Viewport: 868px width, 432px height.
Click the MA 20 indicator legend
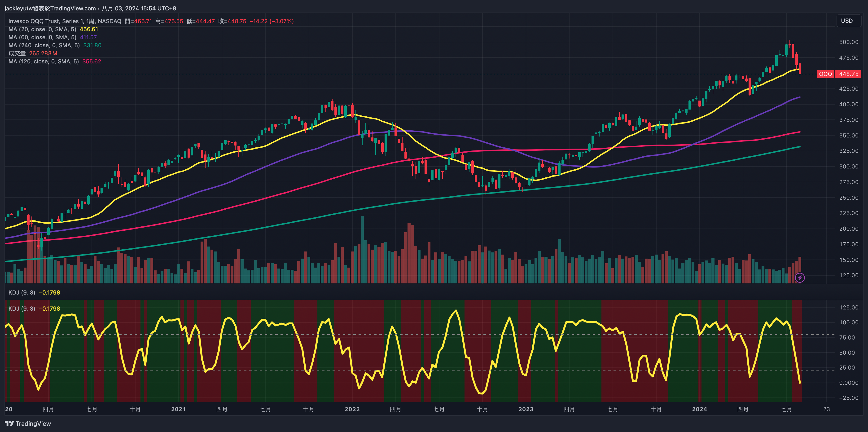coord(42,29)
